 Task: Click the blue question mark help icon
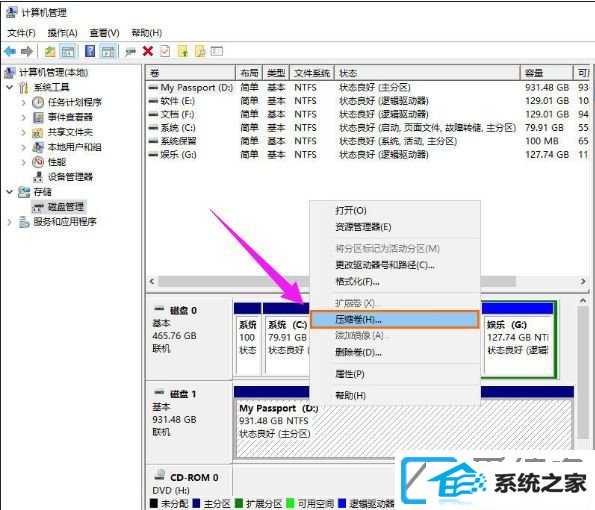pyautogui.click(x=90, y=51)
